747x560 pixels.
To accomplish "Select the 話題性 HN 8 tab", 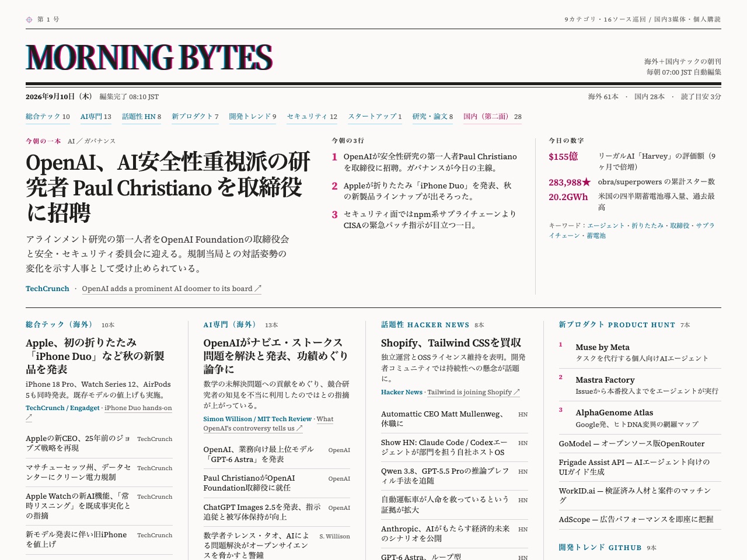I will click(142, 117).
